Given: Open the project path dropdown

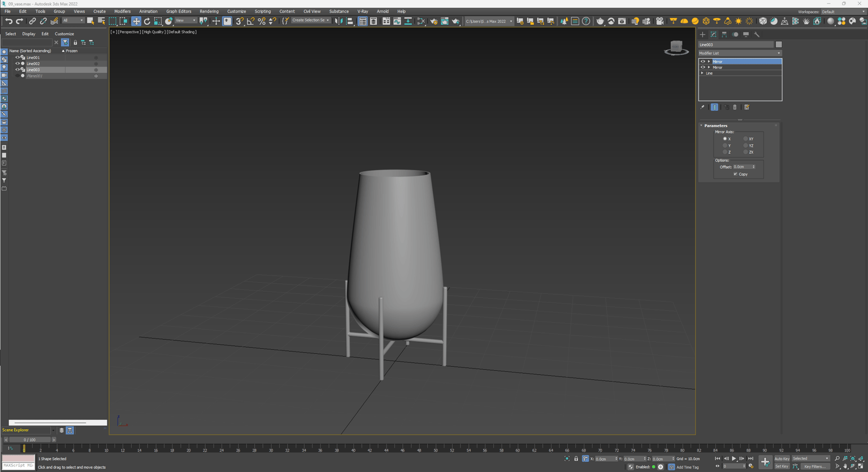Looking at the screenshot, I should 489,21.
